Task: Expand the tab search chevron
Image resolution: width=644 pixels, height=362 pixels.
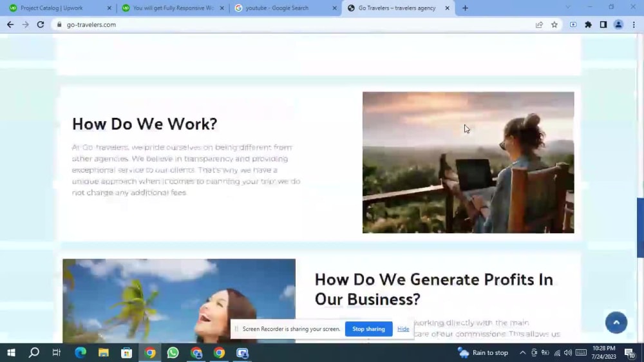Action: pos(568,7)
